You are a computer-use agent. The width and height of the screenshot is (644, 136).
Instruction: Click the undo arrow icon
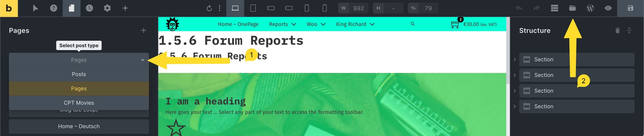(519, 8)
